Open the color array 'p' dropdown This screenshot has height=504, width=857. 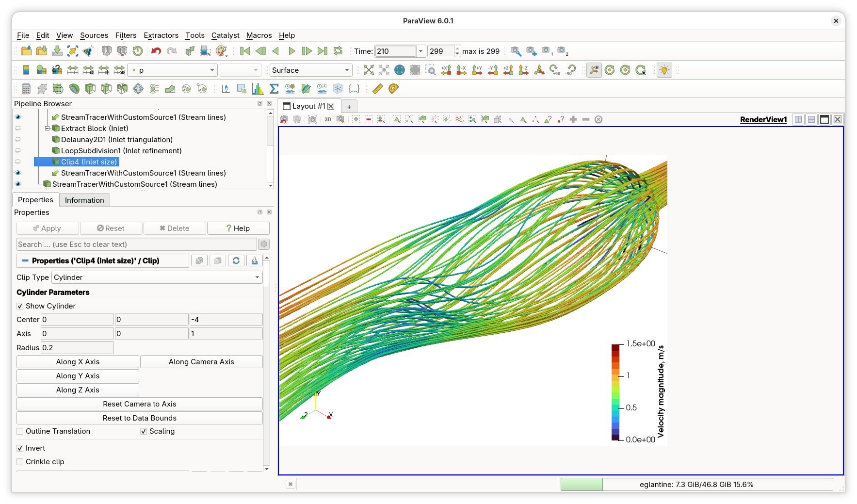172,70
